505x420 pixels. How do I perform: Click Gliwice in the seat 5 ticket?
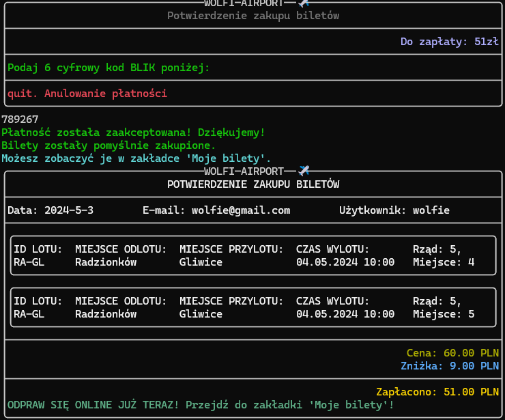(x=201, y=314)
